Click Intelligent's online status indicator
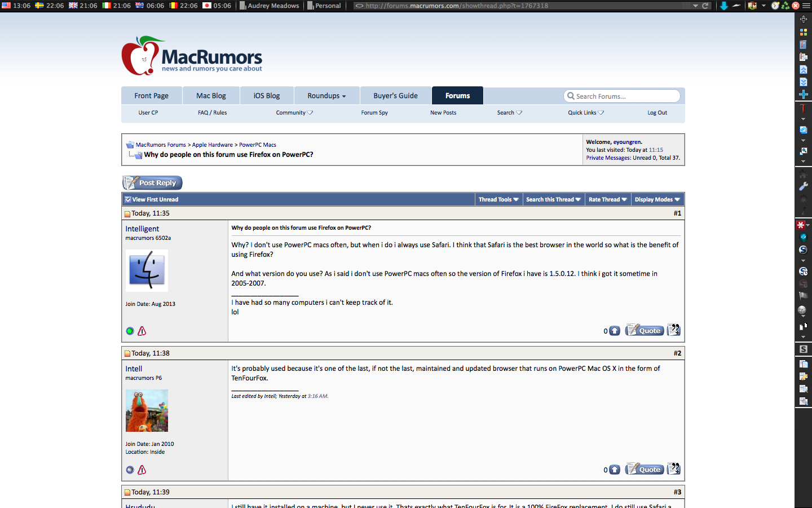812x508 pixels. click(x=130, y=331)
